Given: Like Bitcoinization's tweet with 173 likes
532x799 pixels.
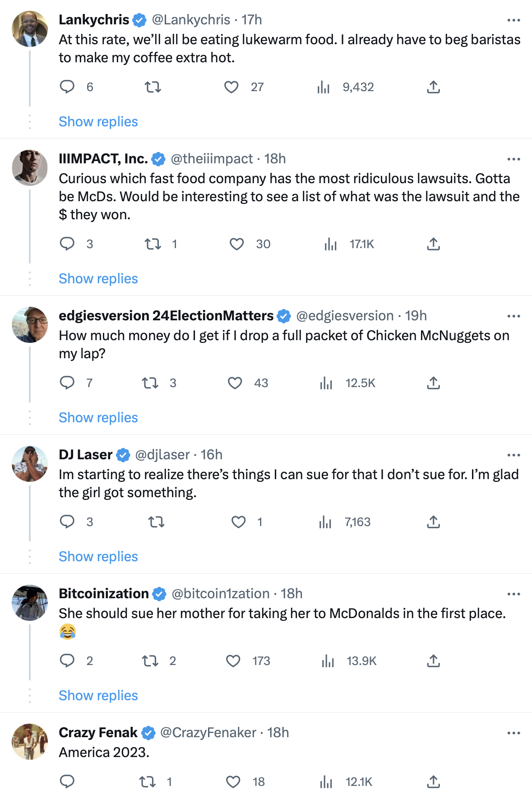Looking at the screenshot, I should (x=233, y=661).
